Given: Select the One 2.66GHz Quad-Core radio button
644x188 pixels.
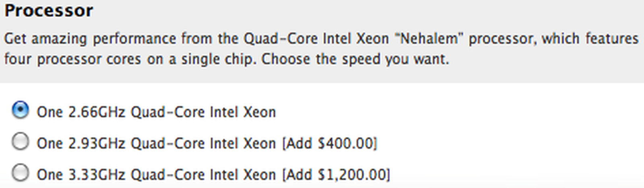Looking at the screenshot, I should click(x=20, y=110).
